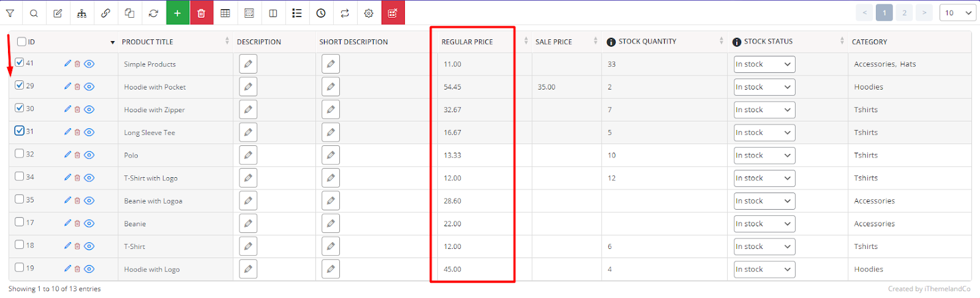Edit description of Hoodie with Pocket

pos(248,86)
